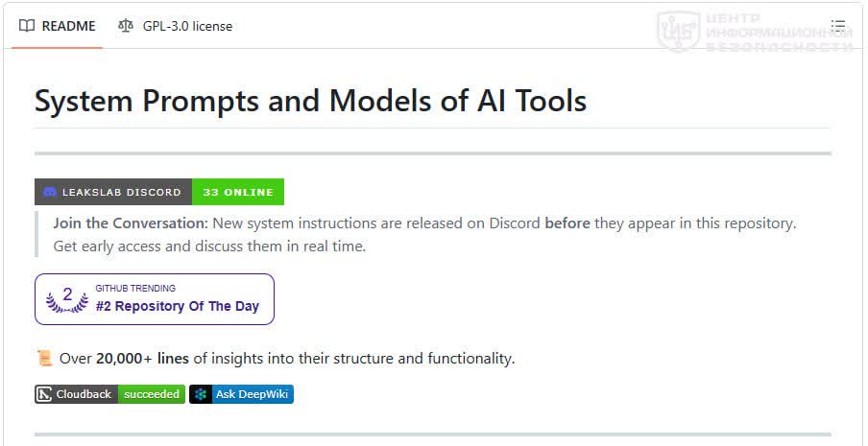868x446 pixels.
Task: Click the scroll emoji before Over 20,000+ lines
Action: 44,358
